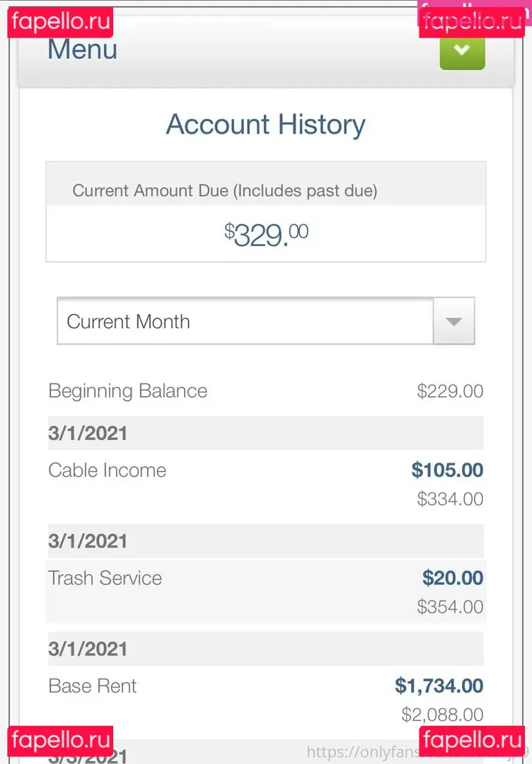This screenshot has height=764, width=532.
Task: Select the Beginning Balance row label
Action: (x=127, y=391)
